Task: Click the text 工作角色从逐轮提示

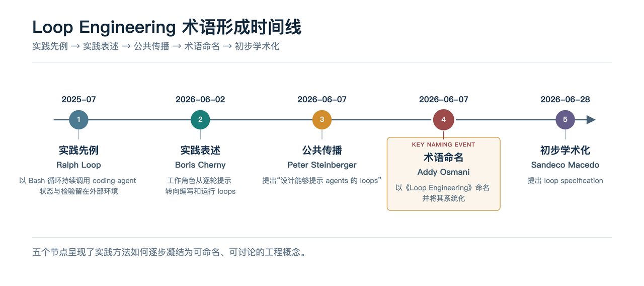Action: (200, 180)
